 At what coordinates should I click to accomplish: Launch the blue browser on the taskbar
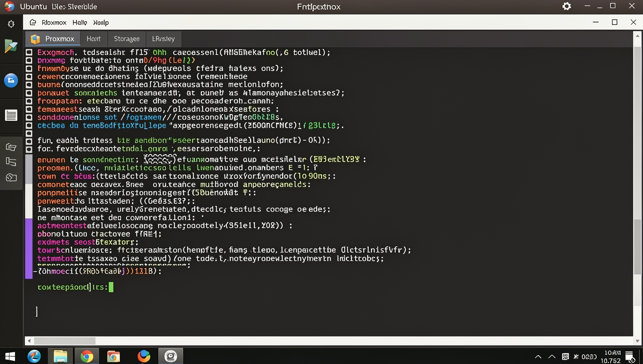tap(34, 356)
